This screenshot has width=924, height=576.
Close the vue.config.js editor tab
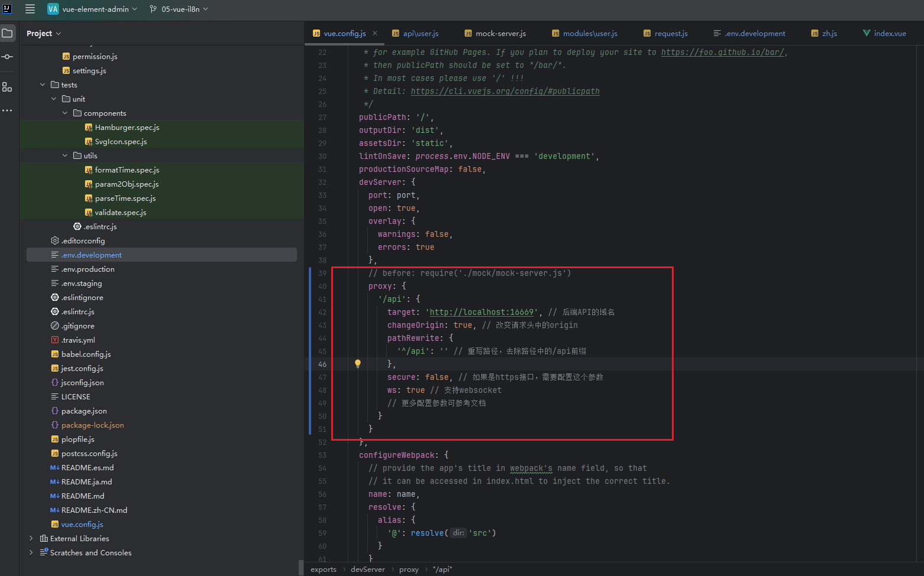point(374,34)
